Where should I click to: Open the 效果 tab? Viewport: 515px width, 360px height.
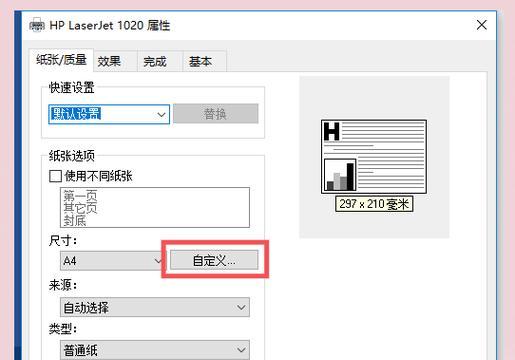coord(115,61)
